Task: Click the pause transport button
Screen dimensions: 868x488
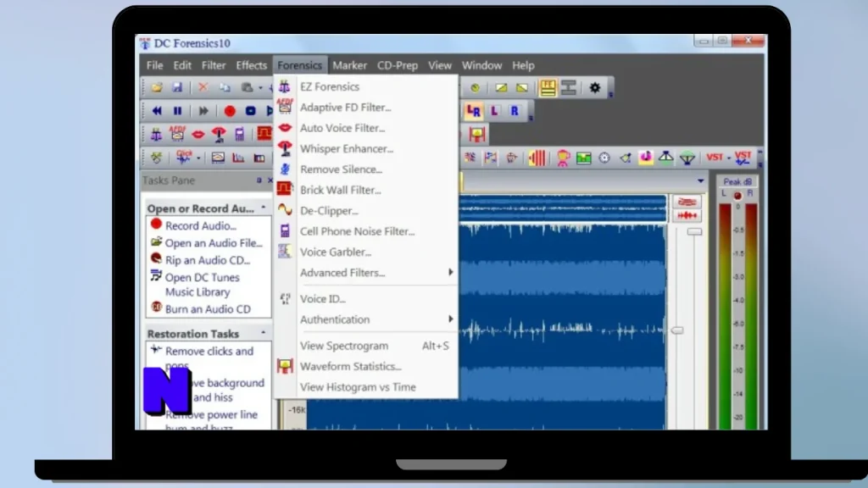Action: pyautogui.click(x=178, y=111)
